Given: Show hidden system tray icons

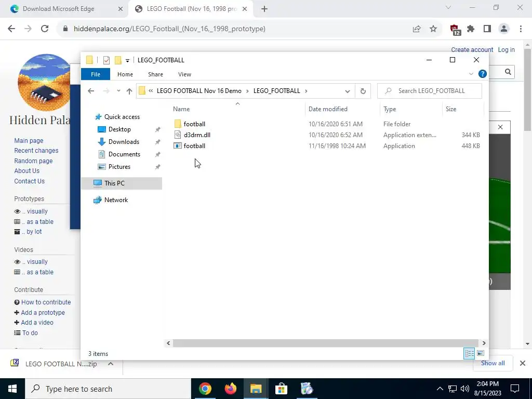Looking at the screenshot, I should [x=440, y=389].
